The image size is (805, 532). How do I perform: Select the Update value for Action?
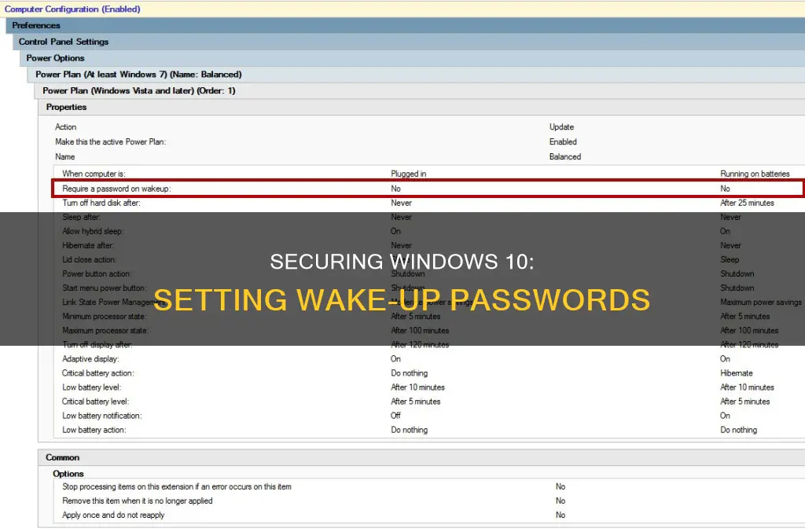point(561,127)
